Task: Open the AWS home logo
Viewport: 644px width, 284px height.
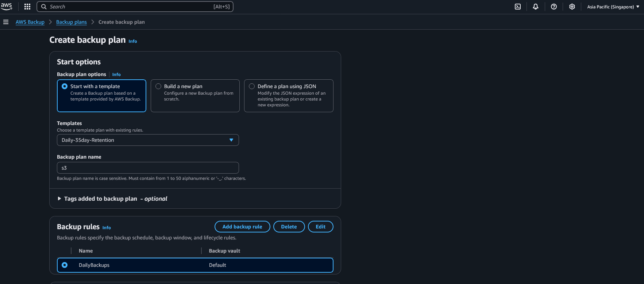Action: pos(6,6)
